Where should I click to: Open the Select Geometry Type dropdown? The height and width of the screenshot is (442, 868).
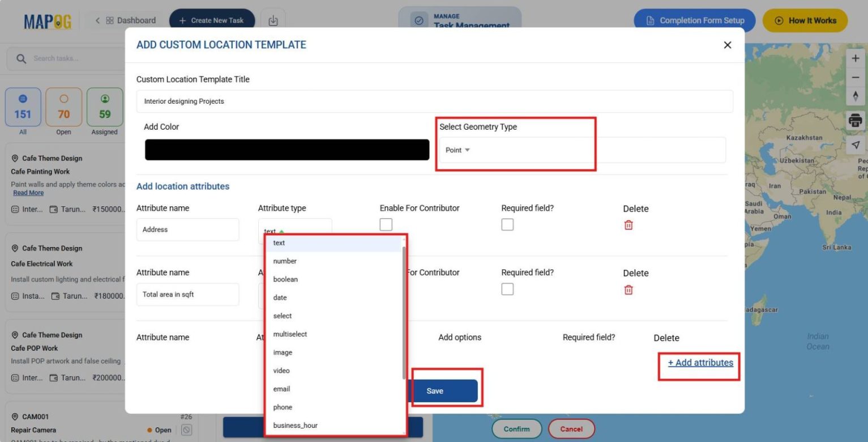pos(459,150)
